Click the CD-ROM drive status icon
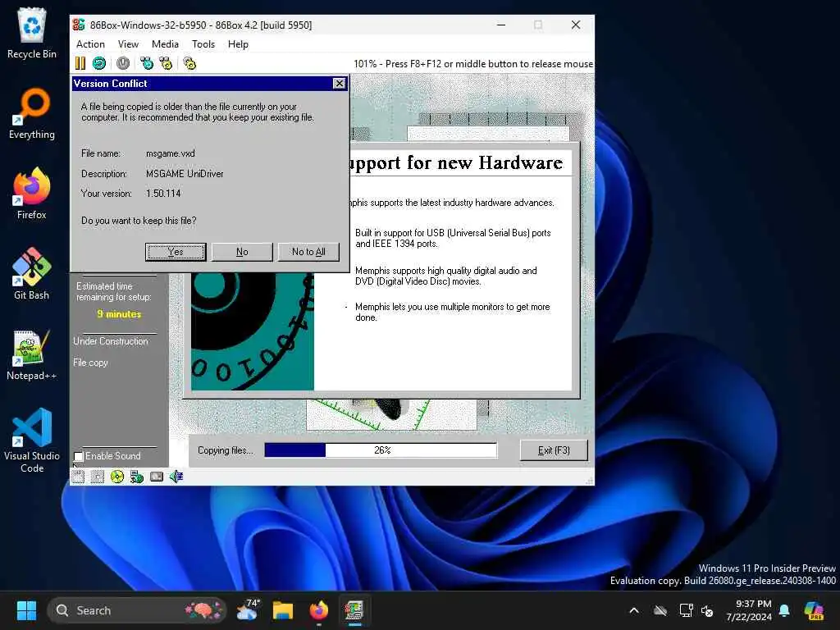 pos(116,477)
